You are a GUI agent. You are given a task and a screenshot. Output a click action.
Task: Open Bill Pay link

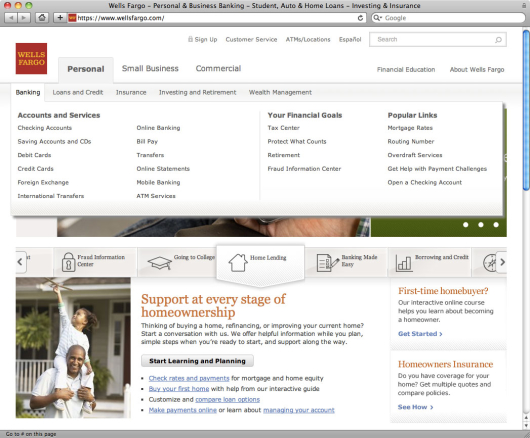point(147,141)
